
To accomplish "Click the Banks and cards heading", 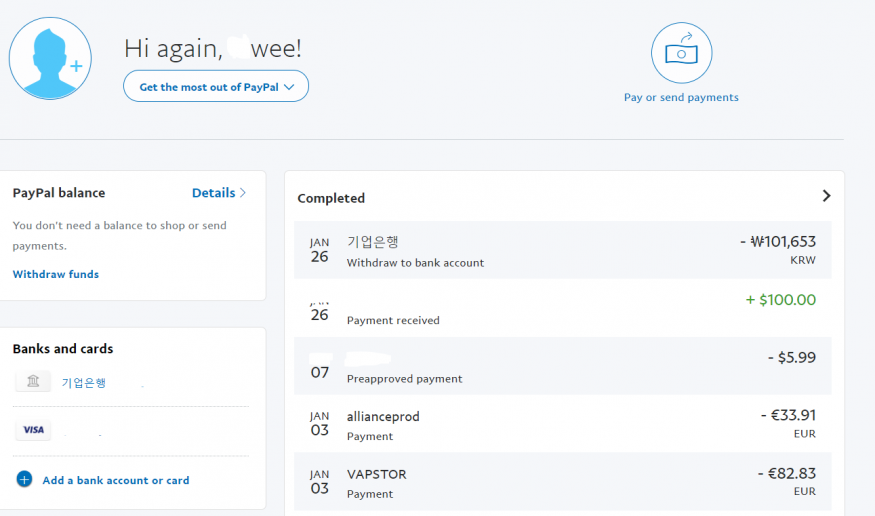I will tap(63, 349).
